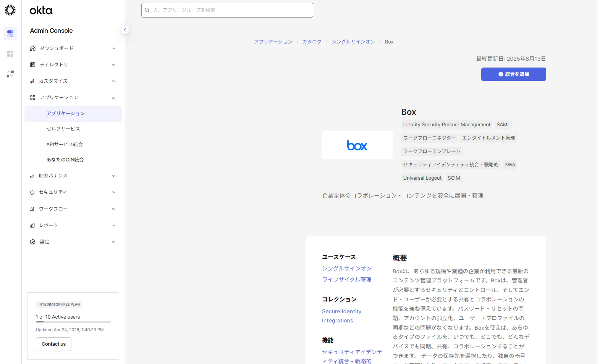The height and width of the screenshot is (364, 597).
Task: Expand the 設定 menu chevron
Action: [x=113, y=242]
